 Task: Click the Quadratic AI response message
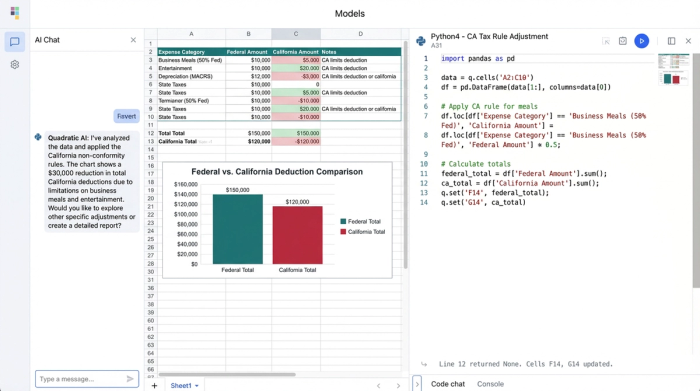click(92, 182)
